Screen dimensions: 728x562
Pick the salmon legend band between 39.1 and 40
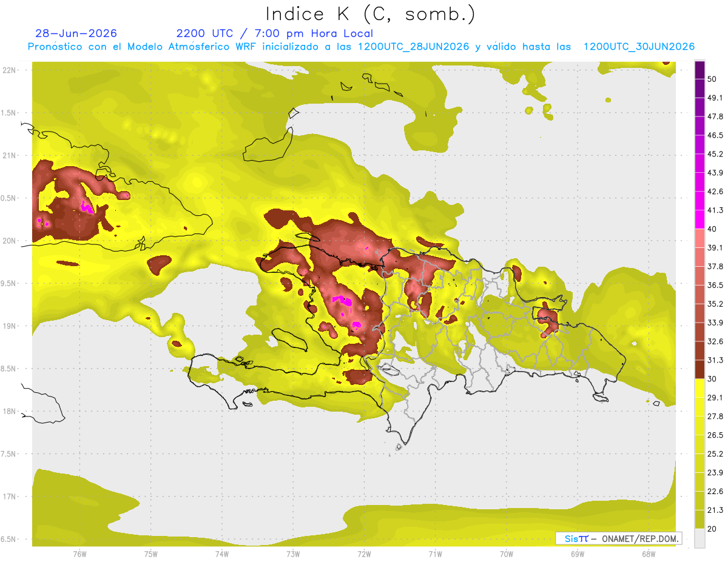tap(699, 237)
